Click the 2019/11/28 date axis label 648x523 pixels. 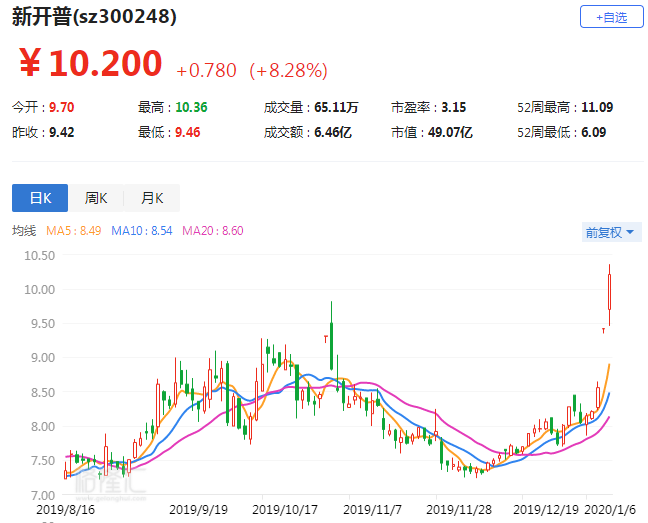click(459, 510)
